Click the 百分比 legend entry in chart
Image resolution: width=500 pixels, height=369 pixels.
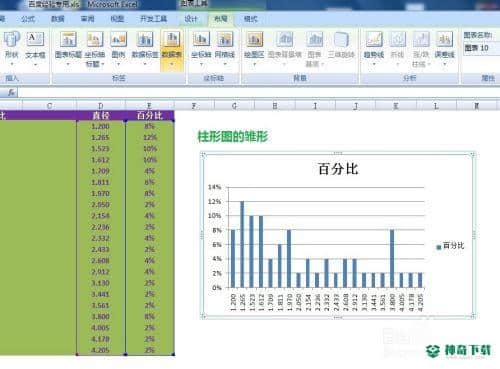tap(450, 246)
